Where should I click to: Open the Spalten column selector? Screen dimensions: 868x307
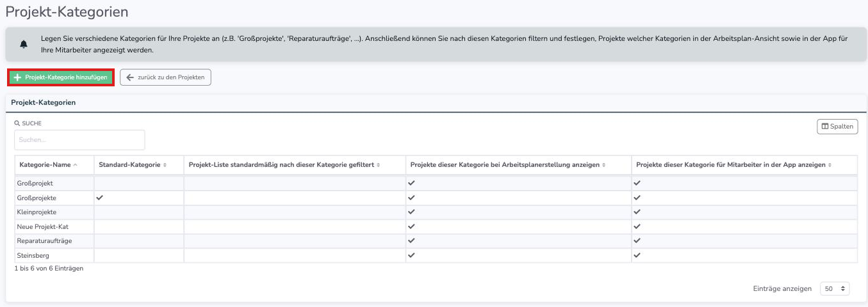[837, 127]
